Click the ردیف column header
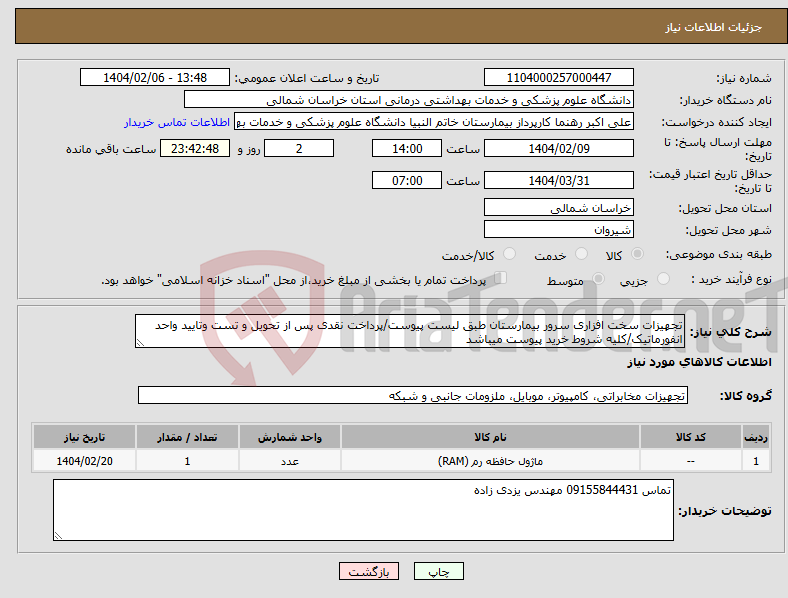The image size is (788, 598). click(756, 437)
